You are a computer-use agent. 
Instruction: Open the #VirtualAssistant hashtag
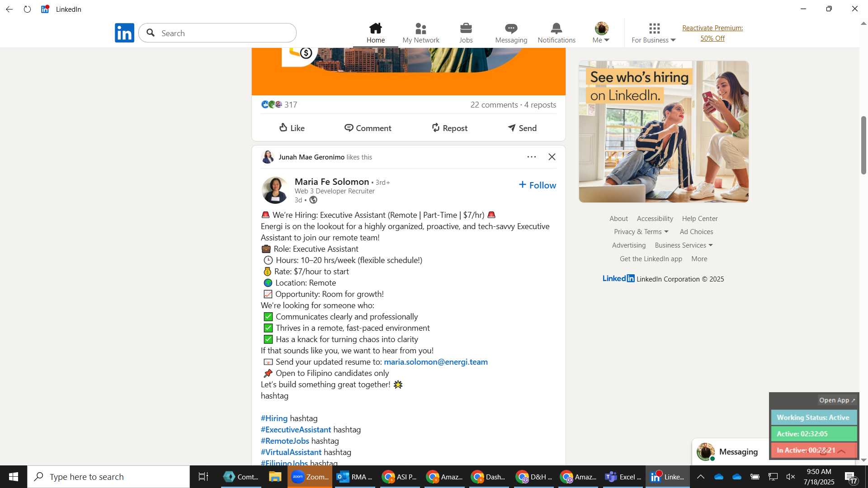291,452
